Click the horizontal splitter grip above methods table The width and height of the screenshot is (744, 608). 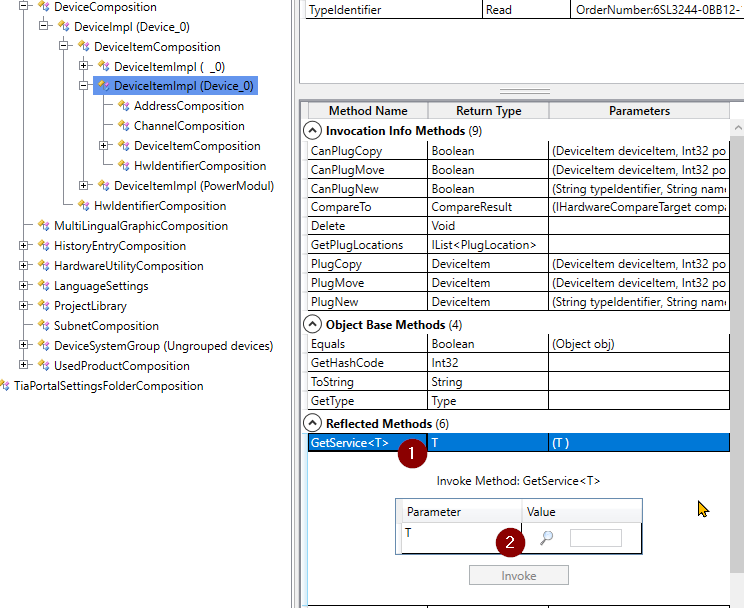point(525,91)
